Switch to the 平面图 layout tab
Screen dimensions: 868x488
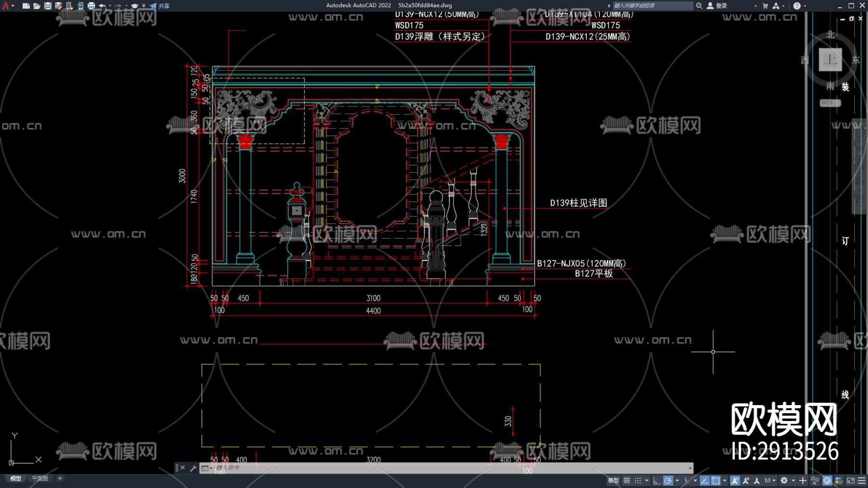pos(40,478)
